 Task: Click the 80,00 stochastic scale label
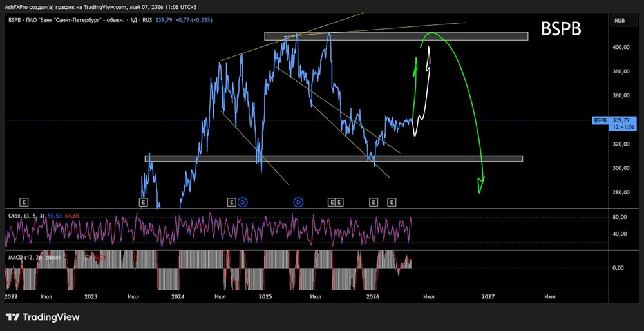(621, 217)
